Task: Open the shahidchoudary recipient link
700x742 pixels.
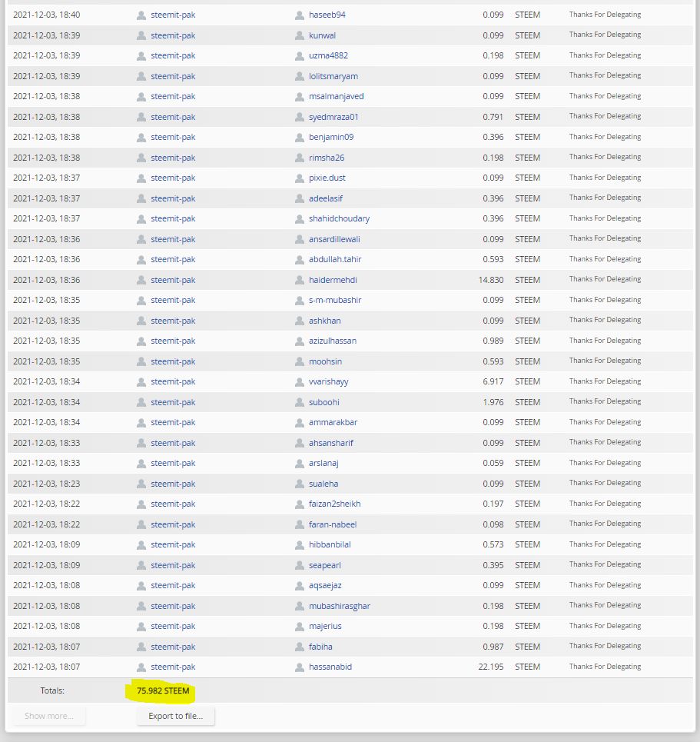Action: coord(339,218)
